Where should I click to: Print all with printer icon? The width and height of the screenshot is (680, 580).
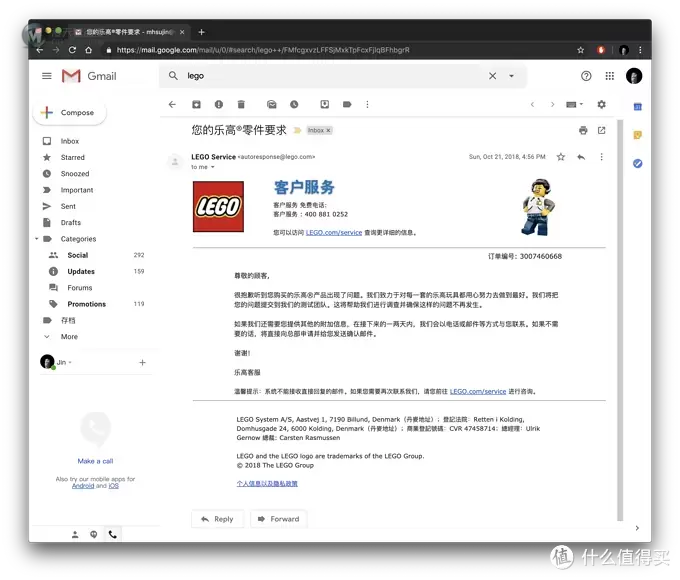pyautogui.click(x=583, y=130)
